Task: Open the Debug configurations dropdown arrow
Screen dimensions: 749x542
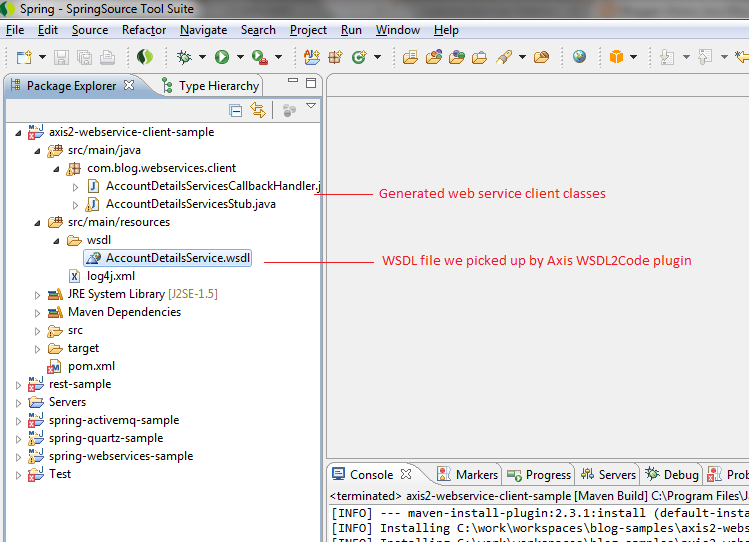Action: point(203,57)
